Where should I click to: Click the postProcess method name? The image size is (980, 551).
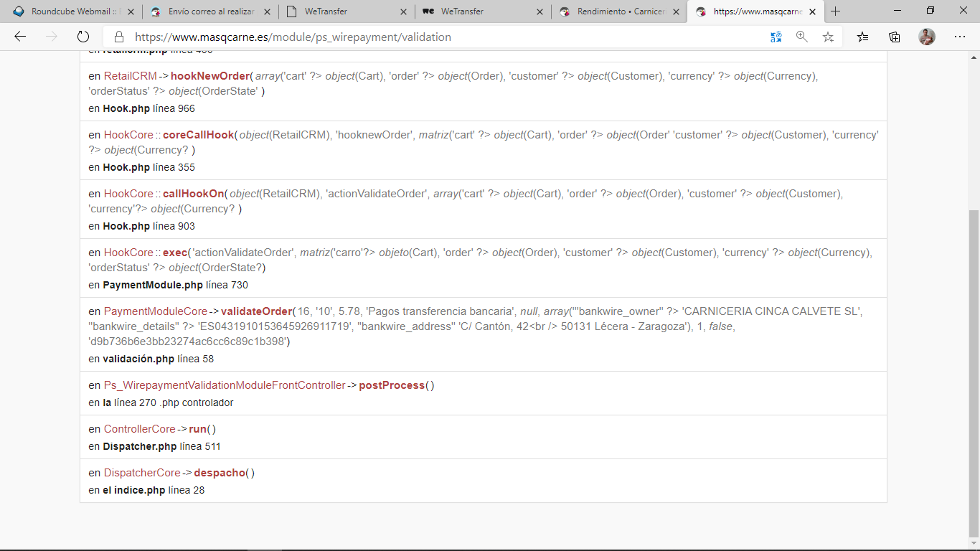392,385
